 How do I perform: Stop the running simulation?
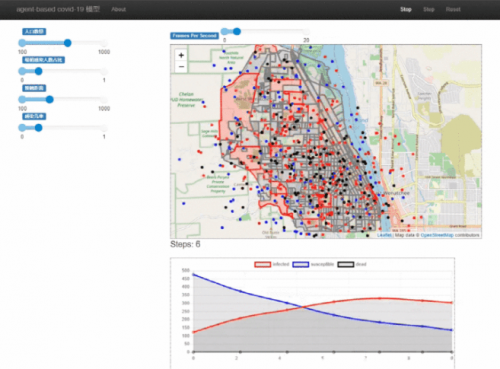(x=406, y=9)
